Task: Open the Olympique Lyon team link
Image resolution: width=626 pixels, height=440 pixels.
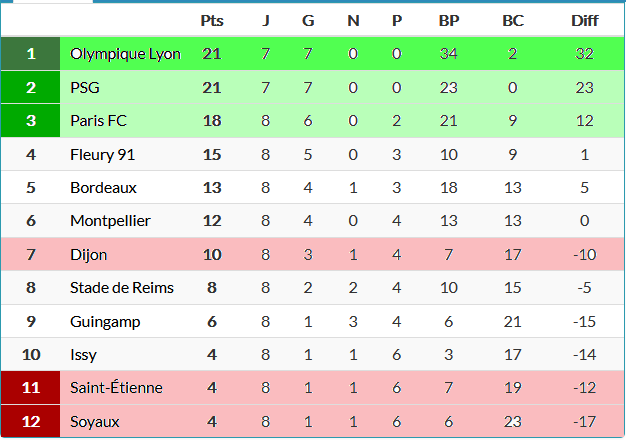Action: point(125,54)
